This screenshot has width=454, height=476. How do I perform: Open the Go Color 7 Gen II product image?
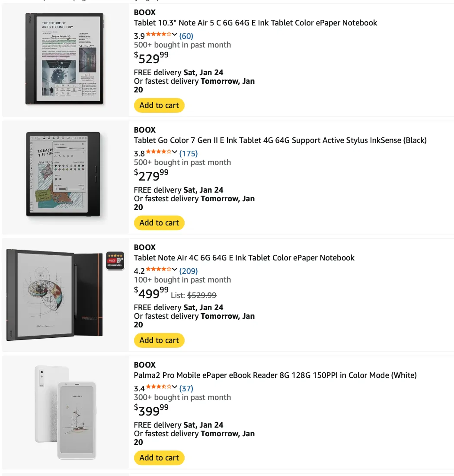click(x=64, y=174)
